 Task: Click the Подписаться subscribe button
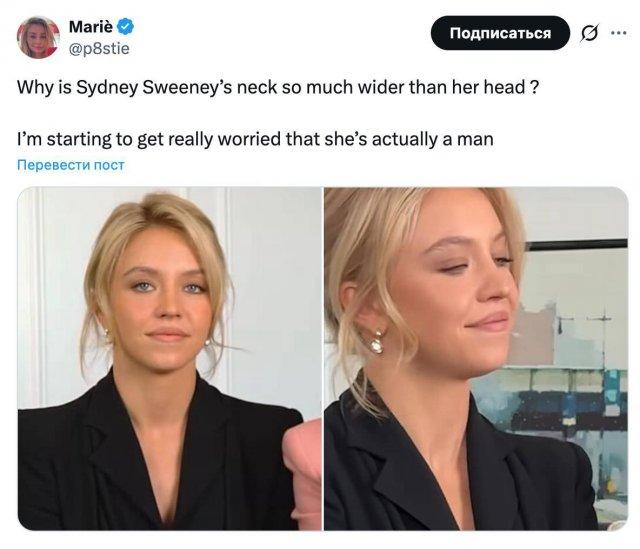[500, 33]
